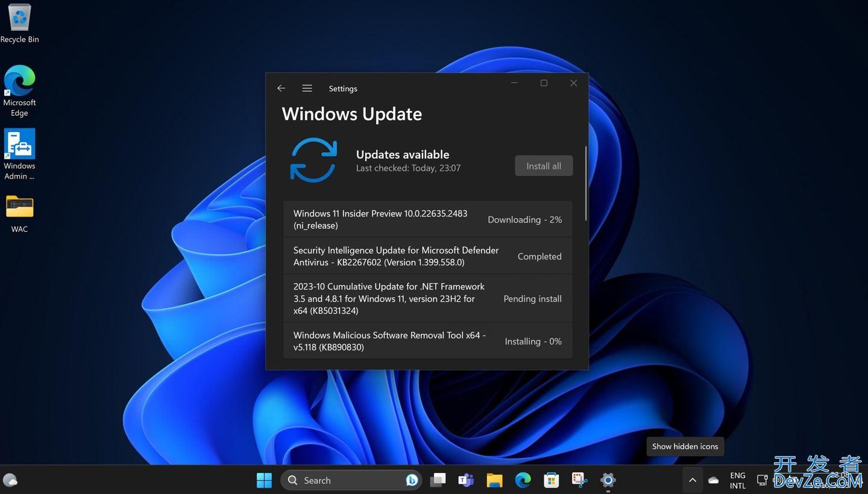
Task: Go back using Settings back arrow
Action: (281, 88)
